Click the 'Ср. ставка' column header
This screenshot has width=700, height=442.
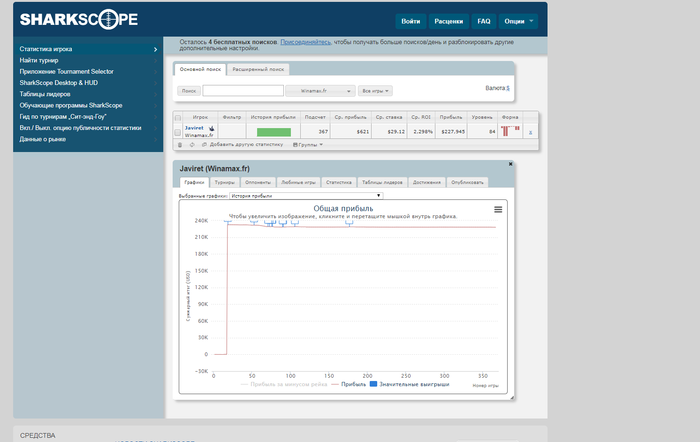coord(389,117)
